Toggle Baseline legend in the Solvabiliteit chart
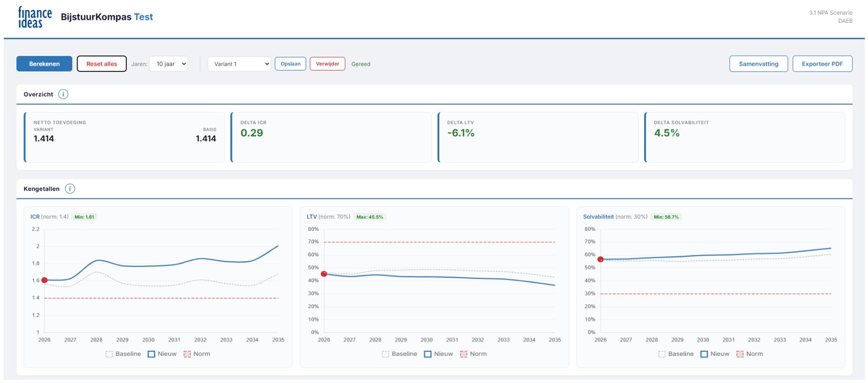The image size is (868, 383). 676,354
